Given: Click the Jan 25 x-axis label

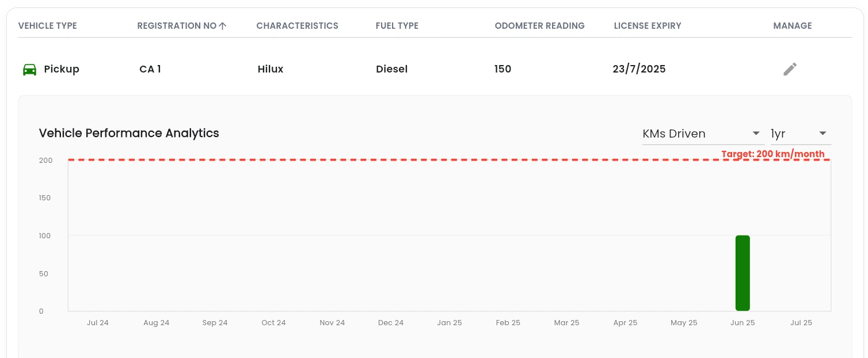Looking at the screenshot, I should click(450, 323).
